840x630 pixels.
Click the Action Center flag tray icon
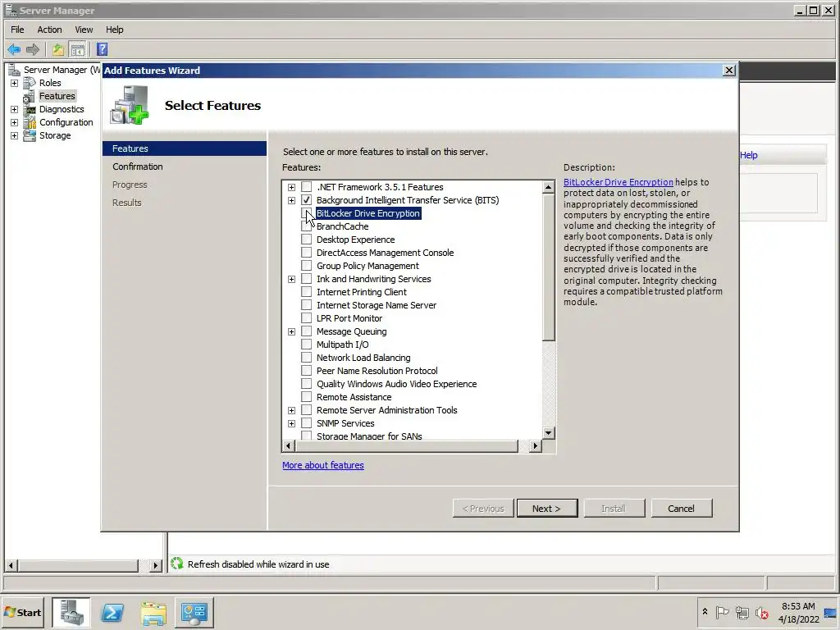coord(722,612)
